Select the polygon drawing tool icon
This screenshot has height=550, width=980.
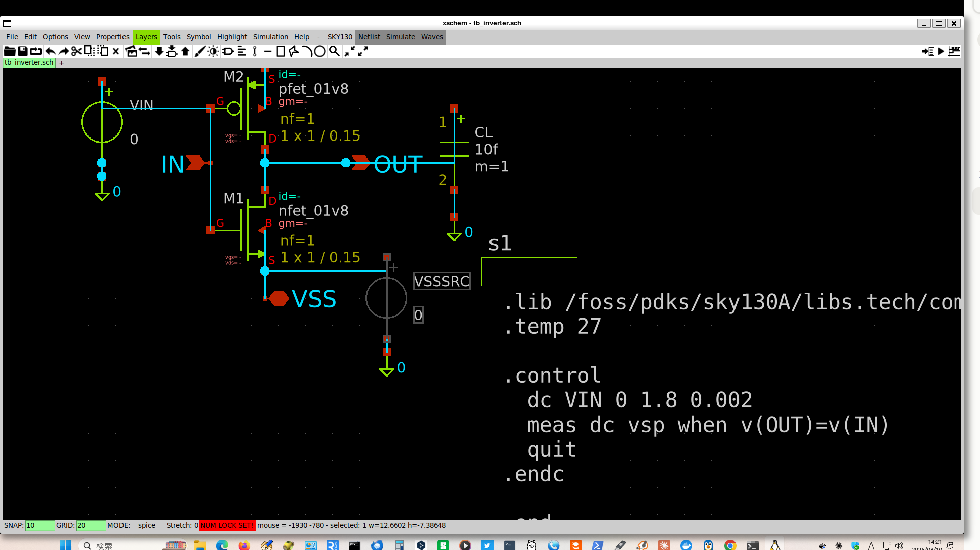point(294,51)
